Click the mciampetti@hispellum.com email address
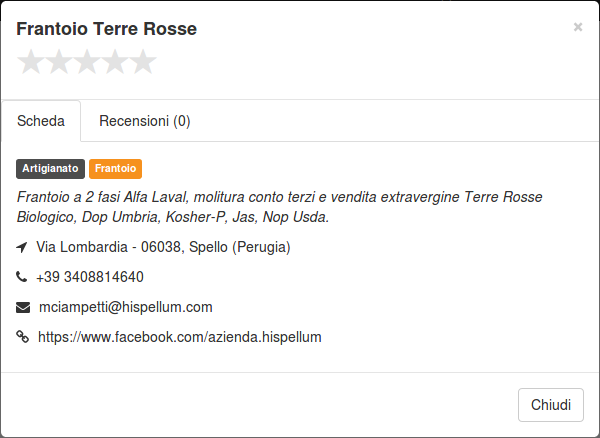The width and height of the screenshot is (600, 438). (126, 307)
